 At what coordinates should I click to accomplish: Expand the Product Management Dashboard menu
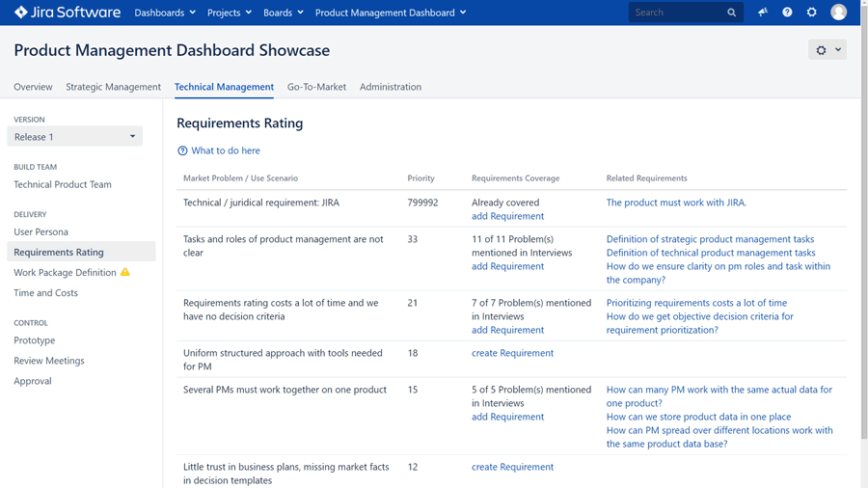point(391,13)
